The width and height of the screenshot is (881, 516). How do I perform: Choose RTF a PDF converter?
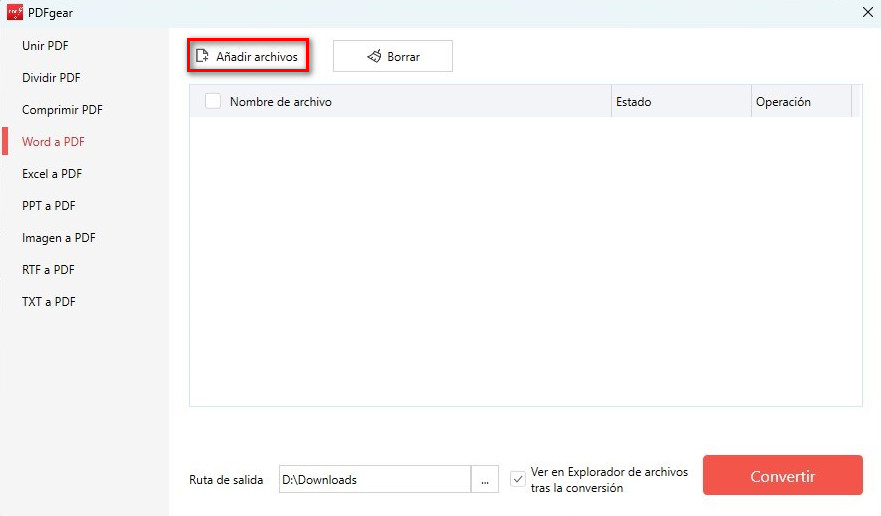coord(48,270)
